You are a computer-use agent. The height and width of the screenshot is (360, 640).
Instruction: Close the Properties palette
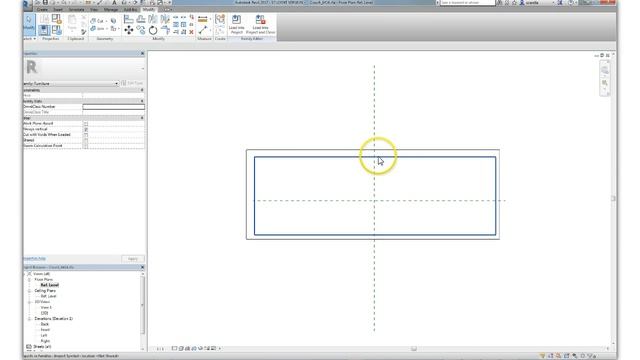(142, 53)
